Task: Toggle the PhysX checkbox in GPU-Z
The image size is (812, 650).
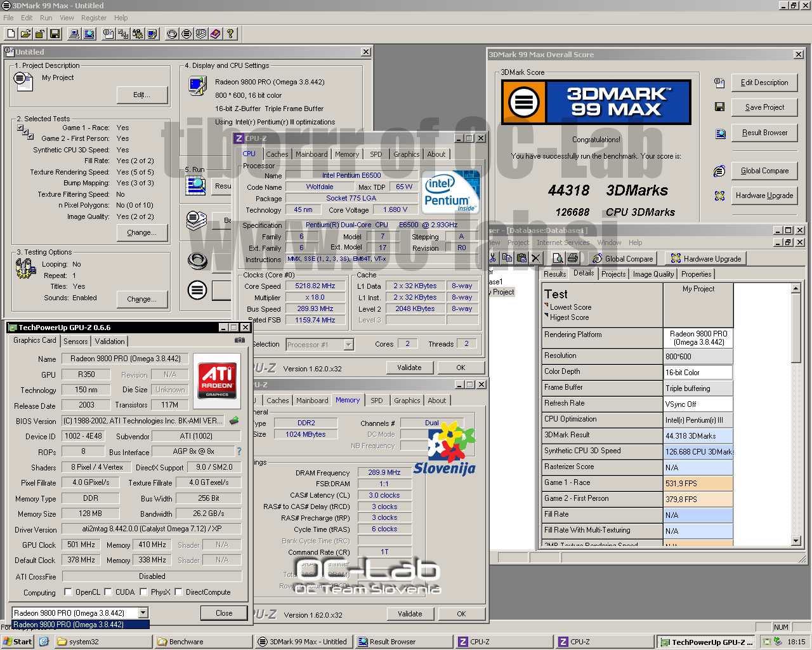Action: pyautogui.click(x=144, y=592)
